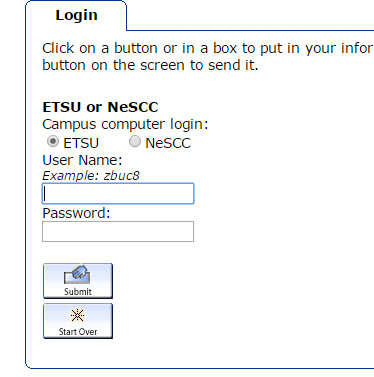Click the text cursor inside User Name
Viewport: 374px width, 377px height.
[x=45, y=194]
